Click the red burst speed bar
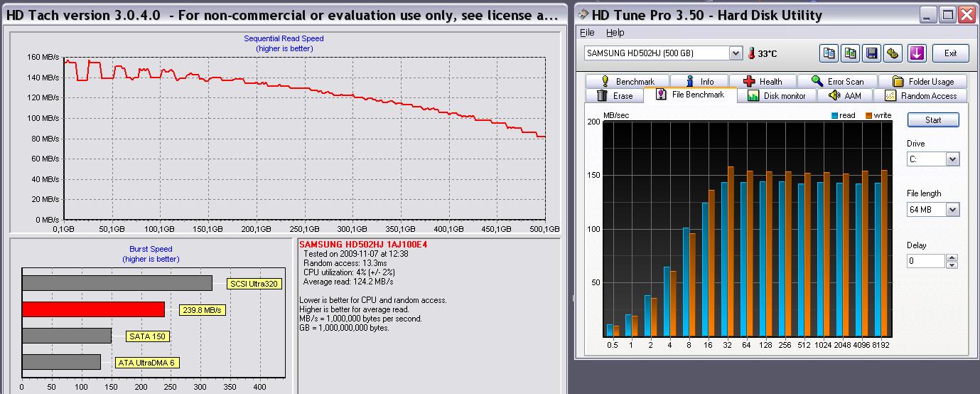The width and height of the screenshot is (980, 394). (93, 309)
